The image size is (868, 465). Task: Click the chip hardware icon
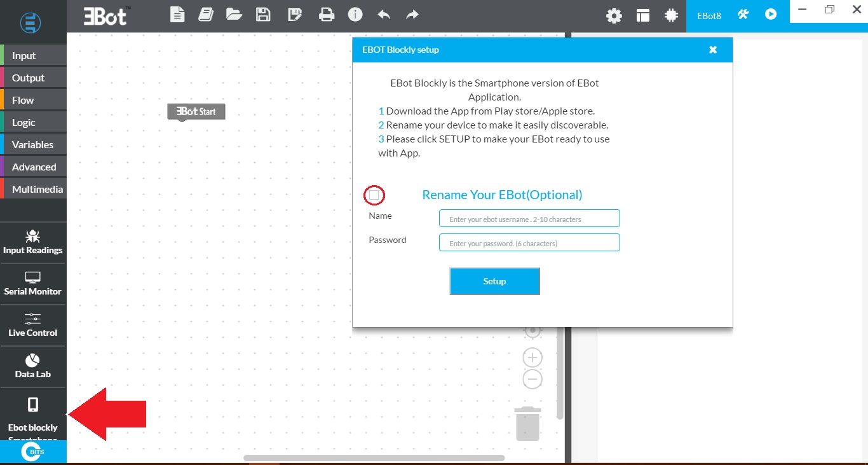(x=671, y=15)
